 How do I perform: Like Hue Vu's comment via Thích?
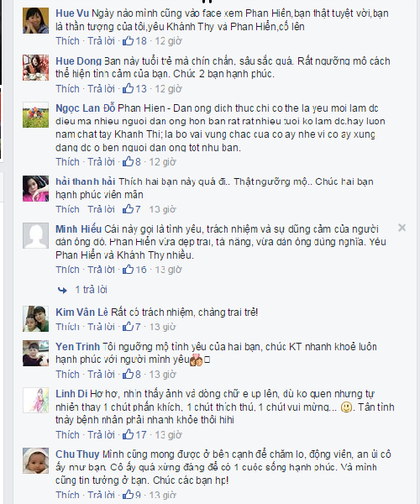(67, 41)
